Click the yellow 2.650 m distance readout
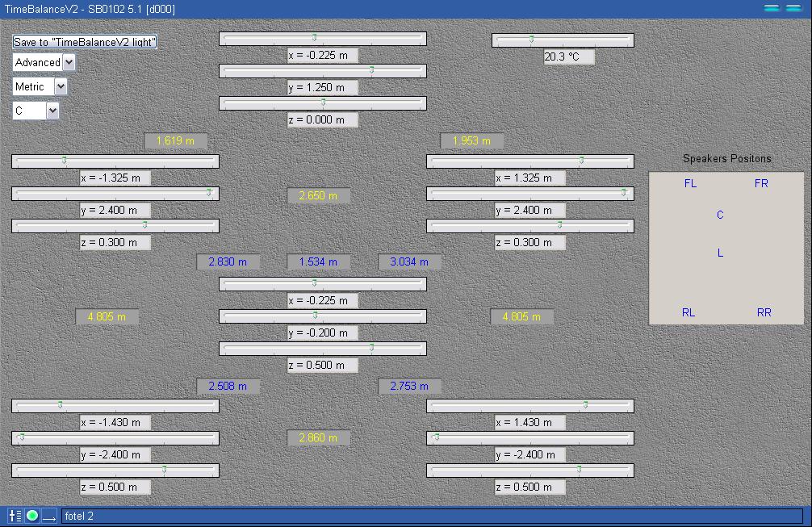 tap(318, 195)
